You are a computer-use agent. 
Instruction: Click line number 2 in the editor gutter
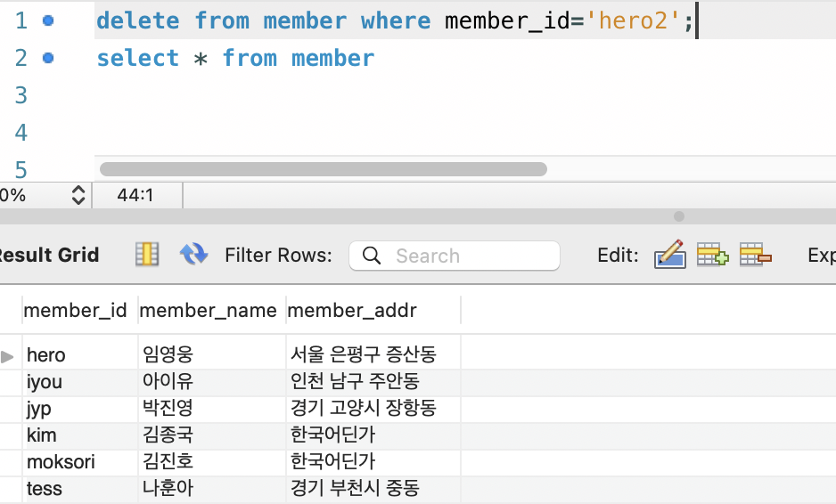click(21, 58)
